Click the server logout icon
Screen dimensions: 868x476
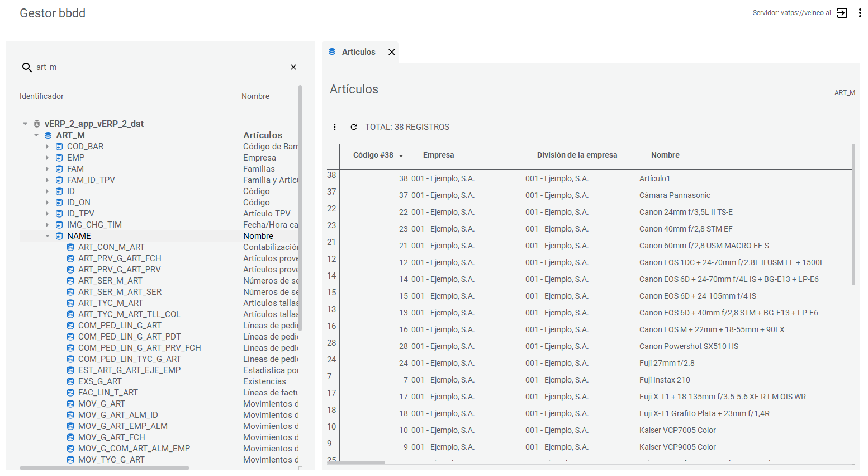coord(842,13)
